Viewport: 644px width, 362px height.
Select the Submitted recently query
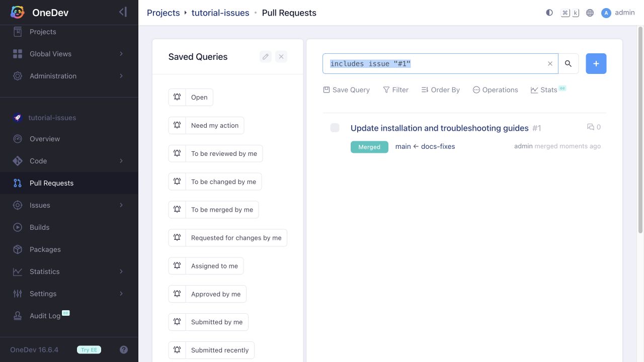click(x=220, y=350)
